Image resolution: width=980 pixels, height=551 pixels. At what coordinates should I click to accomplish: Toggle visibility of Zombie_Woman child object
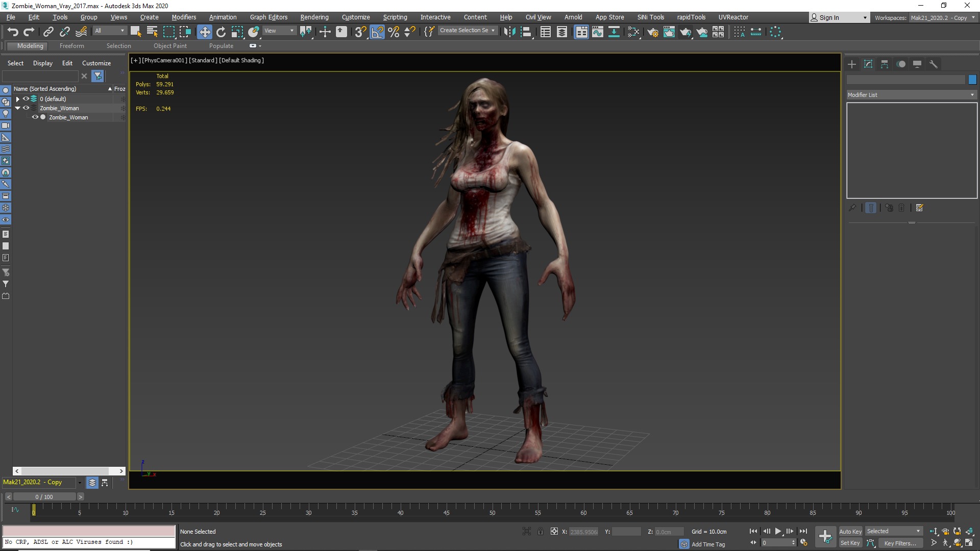35,117
